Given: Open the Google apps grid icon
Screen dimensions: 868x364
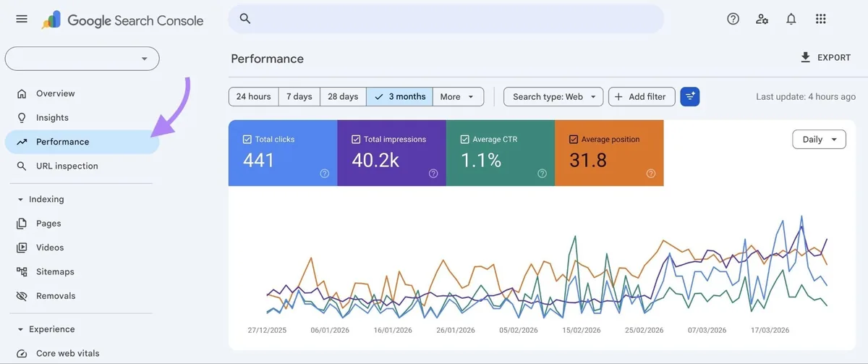Looking at the screenshot, I should tap(820, 19).
